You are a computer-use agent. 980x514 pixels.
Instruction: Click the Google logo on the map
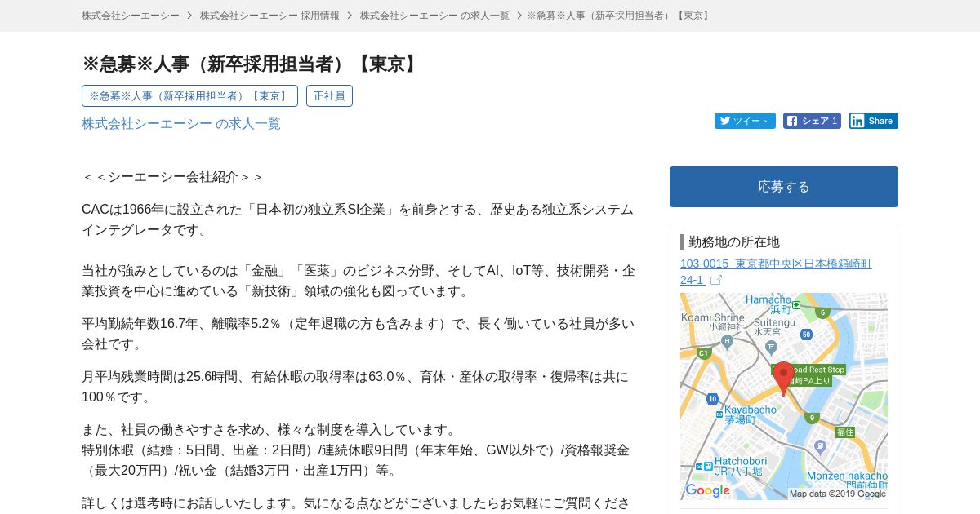[707, 490]
